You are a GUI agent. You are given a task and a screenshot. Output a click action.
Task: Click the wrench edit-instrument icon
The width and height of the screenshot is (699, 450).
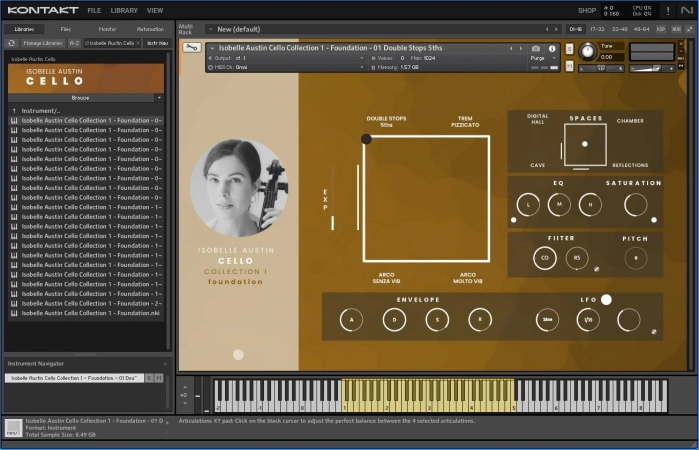(192, 47)
